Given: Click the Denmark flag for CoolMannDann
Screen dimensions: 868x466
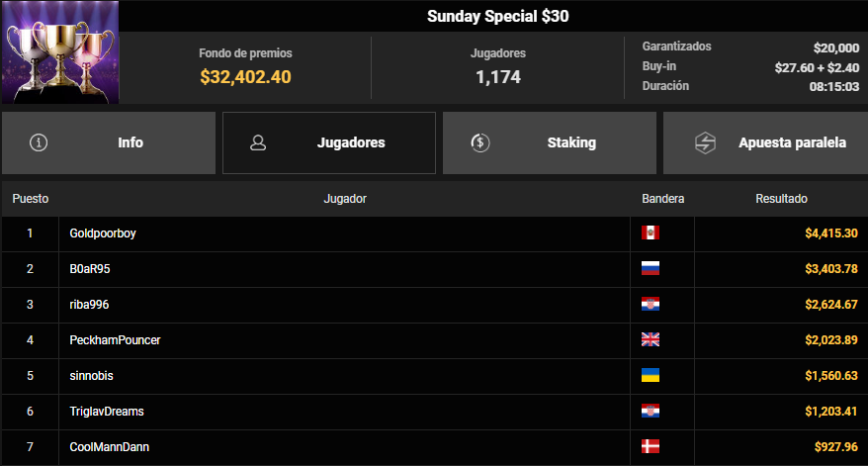Looking at the screenshot, I should coord(651,446).
